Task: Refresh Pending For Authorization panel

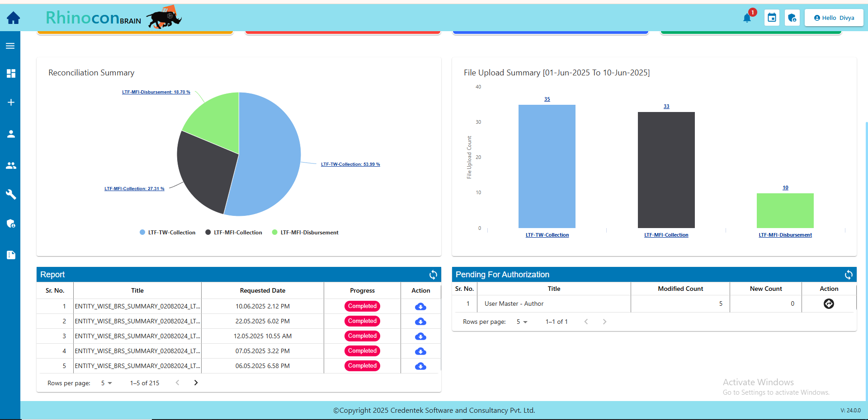Action: tap(848, 275)
